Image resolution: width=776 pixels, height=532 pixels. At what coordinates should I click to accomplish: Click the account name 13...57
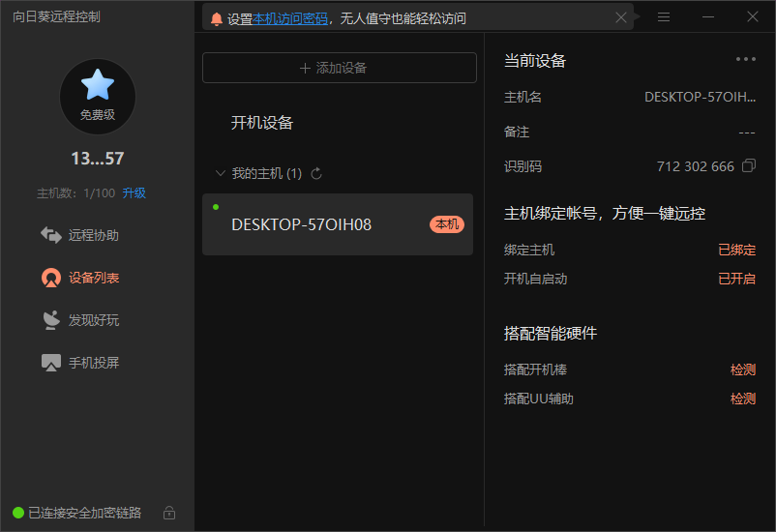[98, 159]
